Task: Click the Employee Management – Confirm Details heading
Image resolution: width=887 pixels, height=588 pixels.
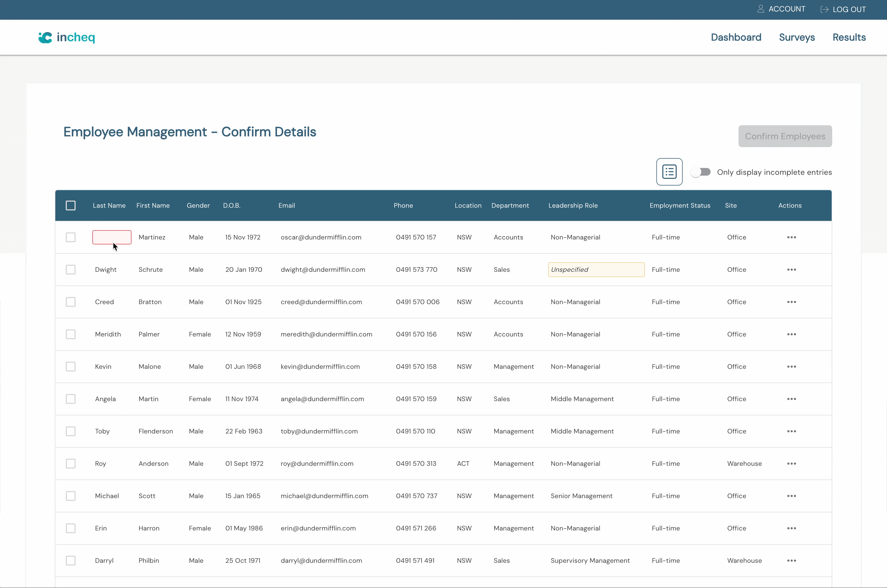Action: (190, 132)
